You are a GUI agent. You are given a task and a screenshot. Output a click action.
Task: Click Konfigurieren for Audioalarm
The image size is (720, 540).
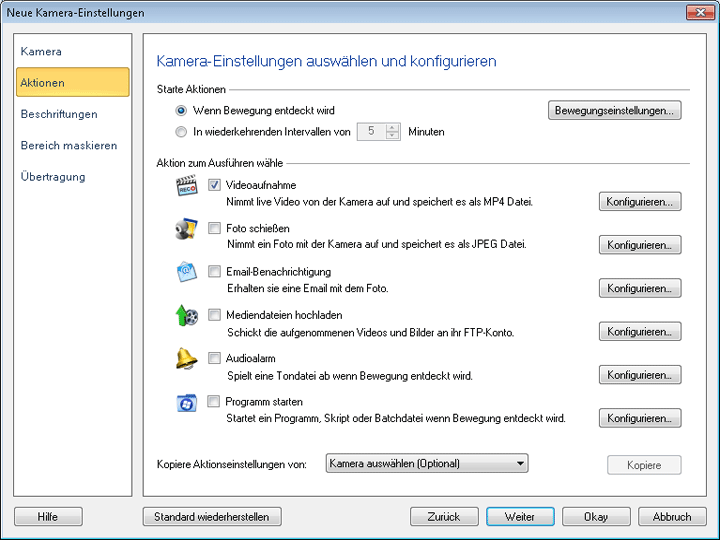pos(640,375)
